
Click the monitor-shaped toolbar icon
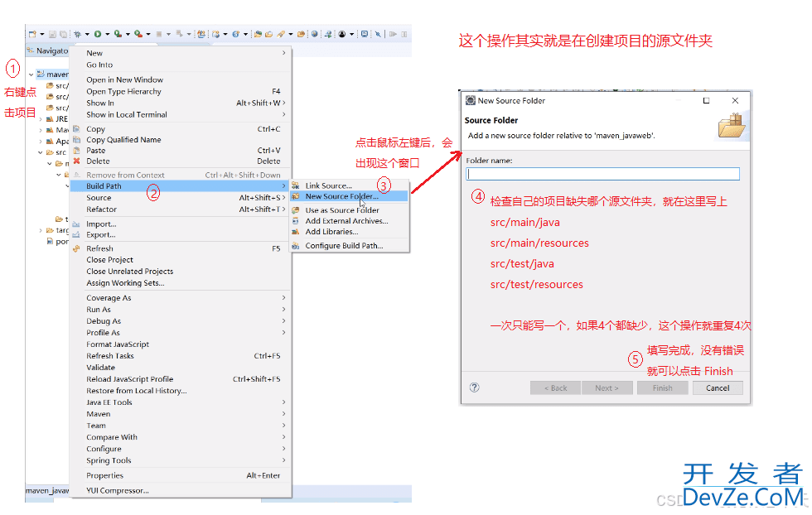pyautogui.click(x=364, y=34)
